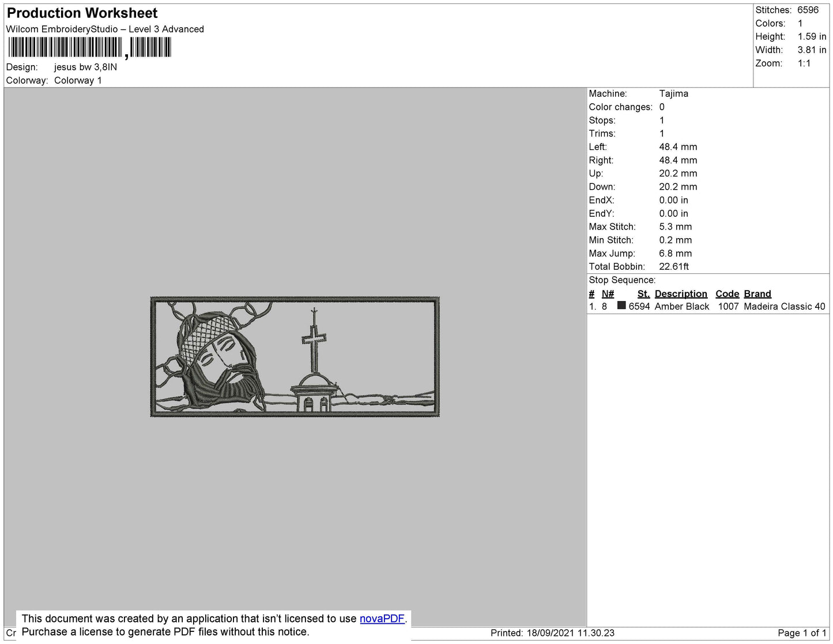Click the Min Stitch value '0.2 mm'
The width and height of the screenshot is (833, 644).
[676, 240]
